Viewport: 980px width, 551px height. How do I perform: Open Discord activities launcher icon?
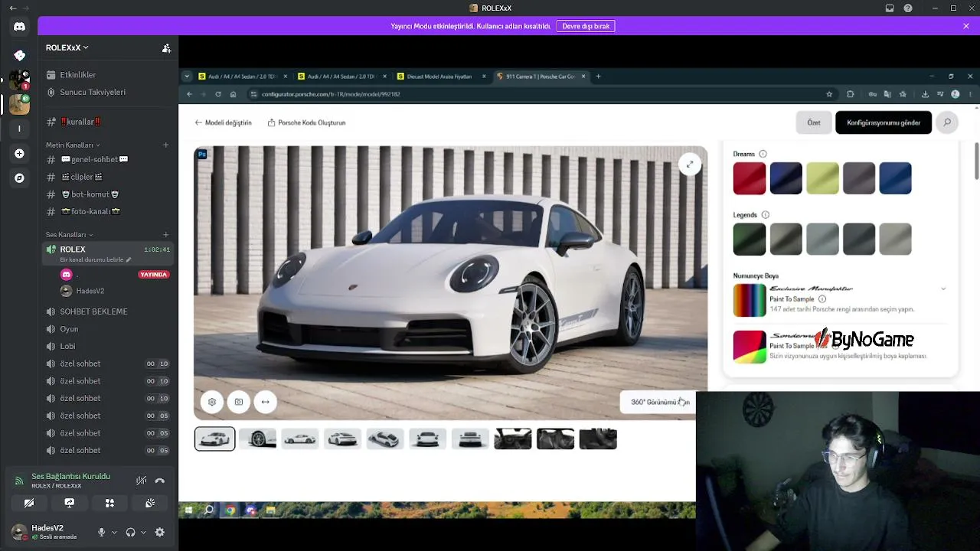[109, 503]
